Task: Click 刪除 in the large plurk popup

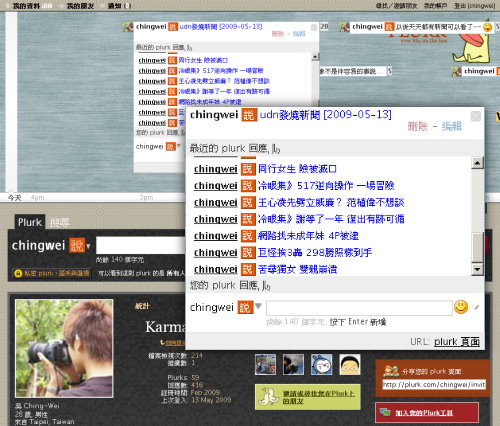Action: pos(417,126)
